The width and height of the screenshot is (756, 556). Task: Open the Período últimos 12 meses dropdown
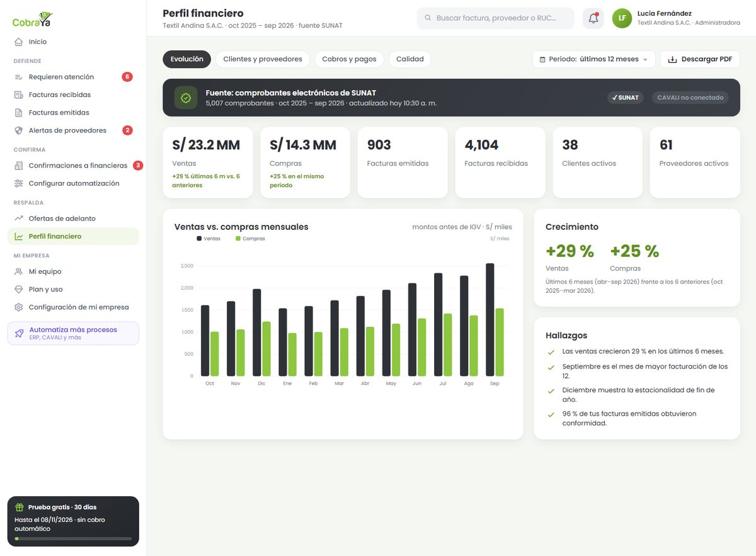click(593, 59)
